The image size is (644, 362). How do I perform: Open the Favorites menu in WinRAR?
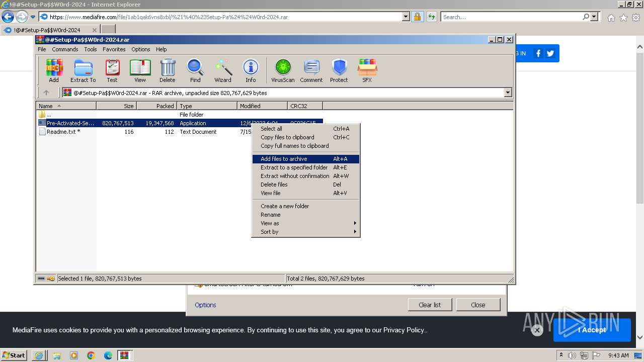coord(114,49)
